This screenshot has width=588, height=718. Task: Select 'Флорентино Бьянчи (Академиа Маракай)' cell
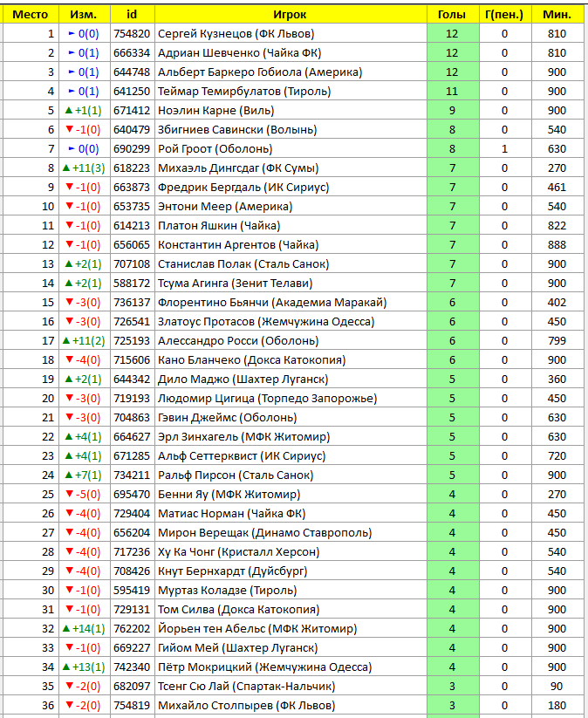click(x=291, y=303)
